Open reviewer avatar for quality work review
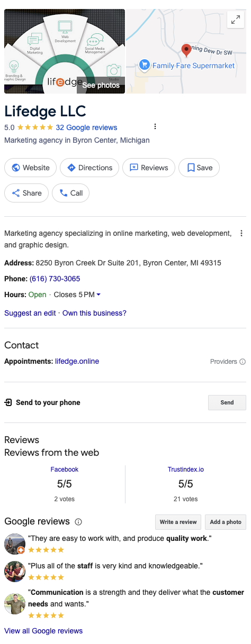The height and width of the screenshot is (644, 251). pyautogui.click(x=15, y=544)
